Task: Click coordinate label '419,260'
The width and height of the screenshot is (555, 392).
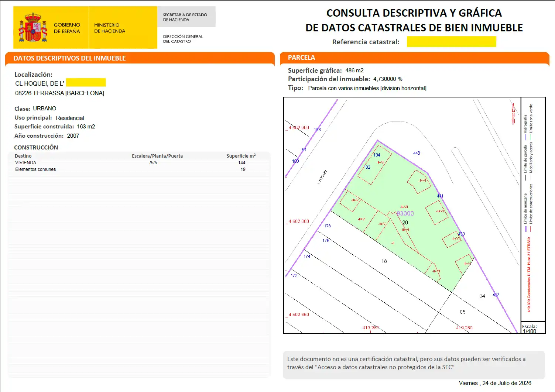Action: [371, 328]
